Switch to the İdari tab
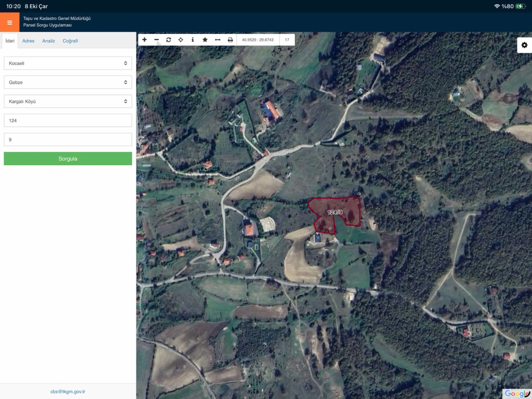 click(10, 41)
